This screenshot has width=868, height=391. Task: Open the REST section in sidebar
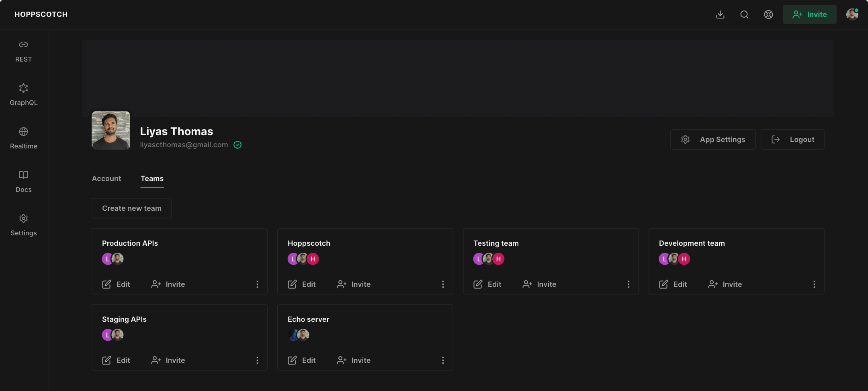[23, 51]
